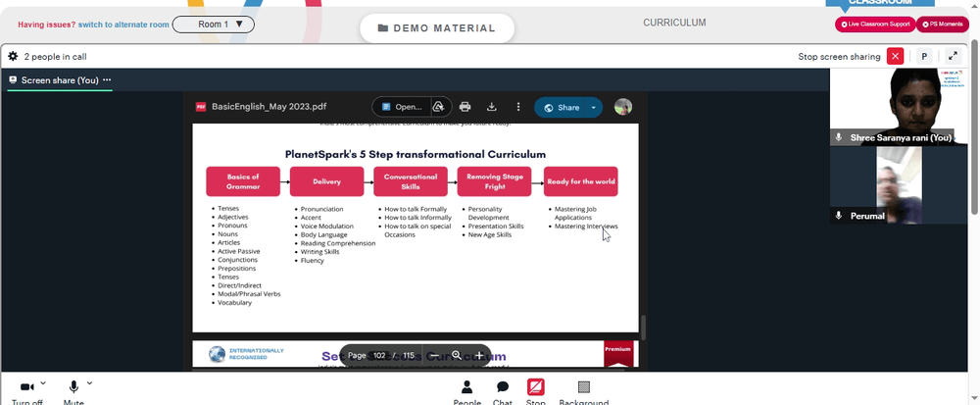Click the page number field showing 102
This screenshot has width=980, height=405.
tap(379, 356)
